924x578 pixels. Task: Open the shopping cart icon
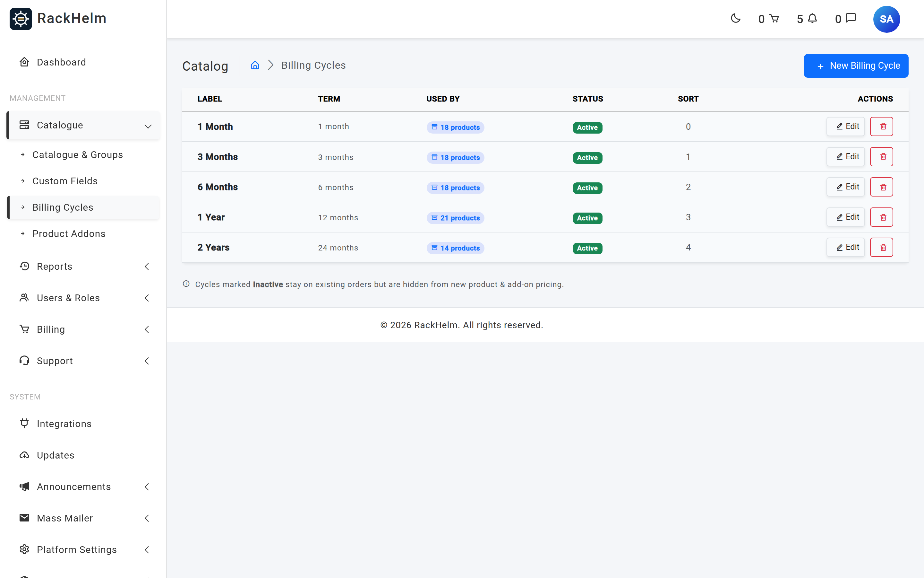pos(774,18)
